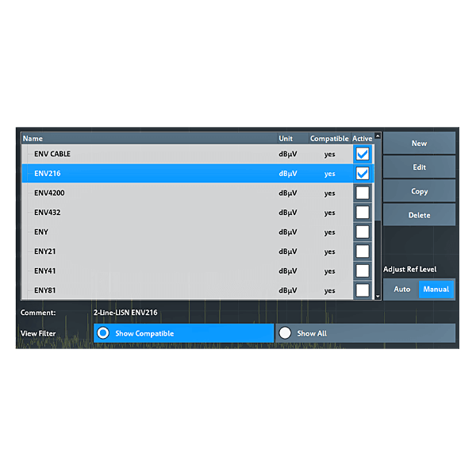The image size is (476, 476).
Task: Enable the Active checkbox for ENV4200
Action: tap(363, 193)
